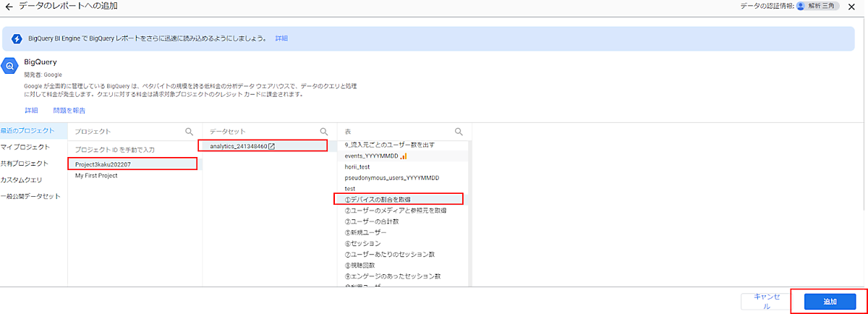Close the add-data panel with X

point(851,6)
